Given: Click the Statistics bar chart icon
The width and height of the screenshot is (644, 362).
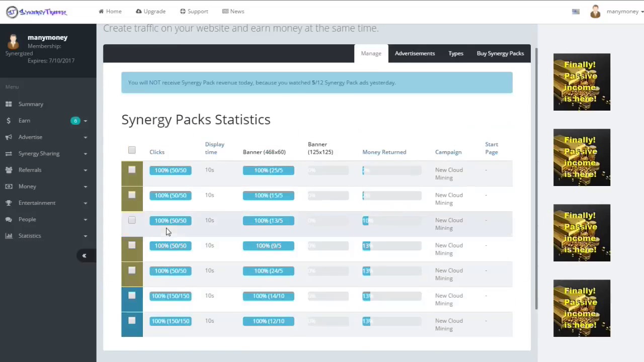Looking at the screenshot, I should [9, 236].
